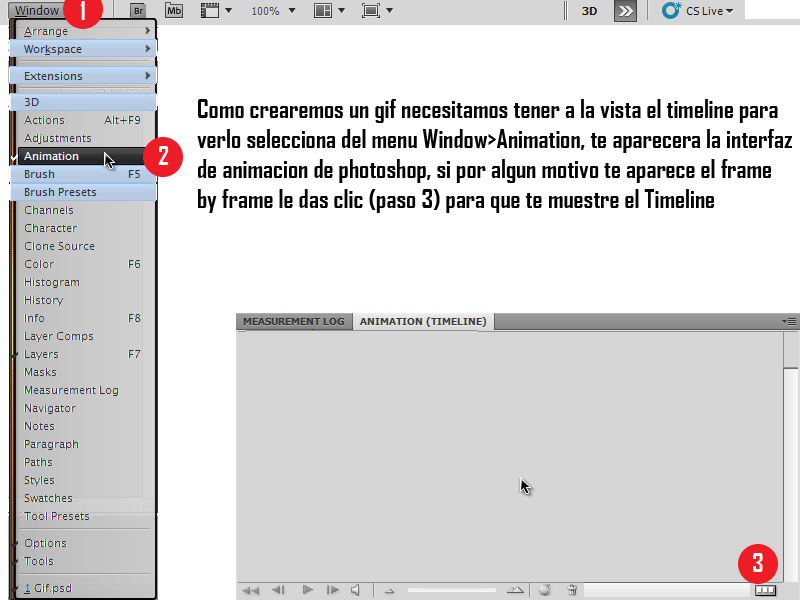
Task: Uncheck Animation in the Window menu
Action: [82, 156]
